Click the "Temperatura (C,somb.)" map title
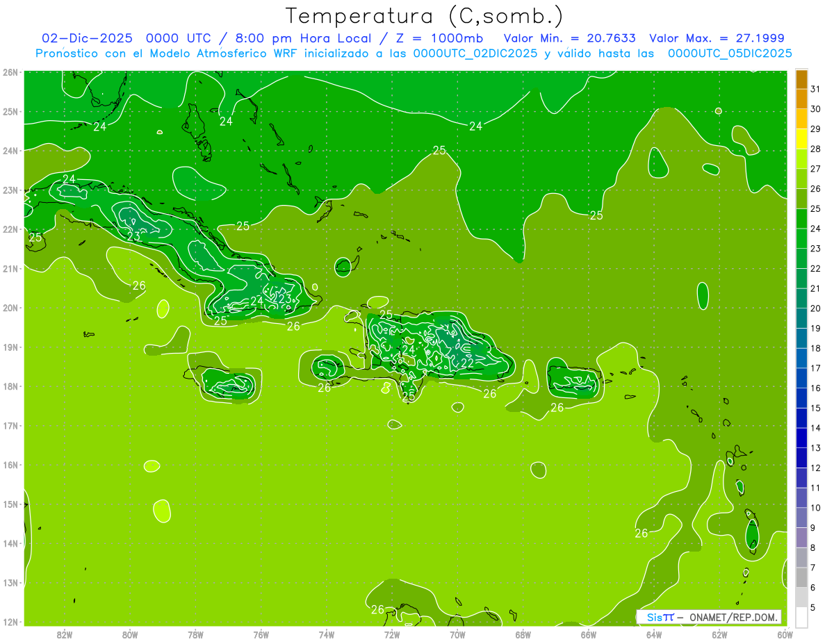The image size is (834, 644). [424, 16]
